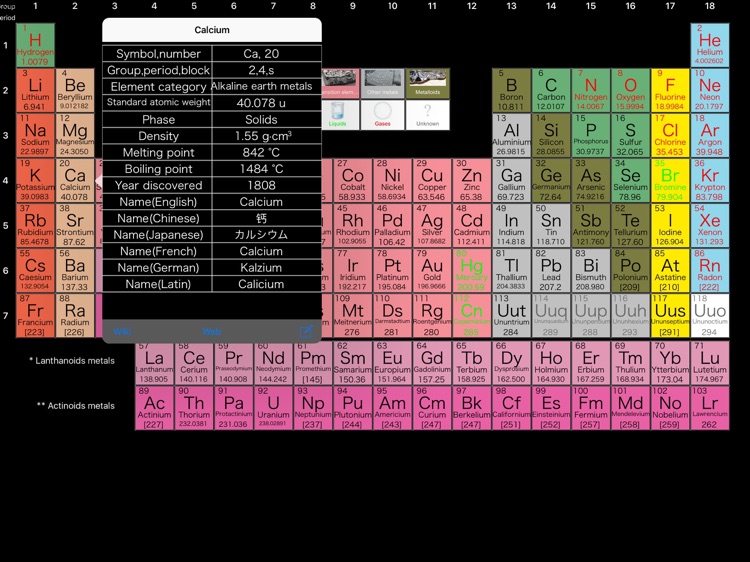The height and width of the screenshot is (562, 750).
Task: Tap the Radon element tile
Action: (x=710, y=270)
